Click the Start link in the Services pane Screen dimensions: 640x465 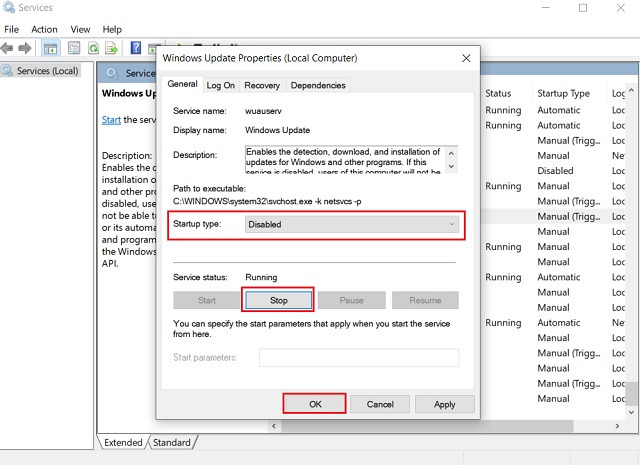[111, 120]
